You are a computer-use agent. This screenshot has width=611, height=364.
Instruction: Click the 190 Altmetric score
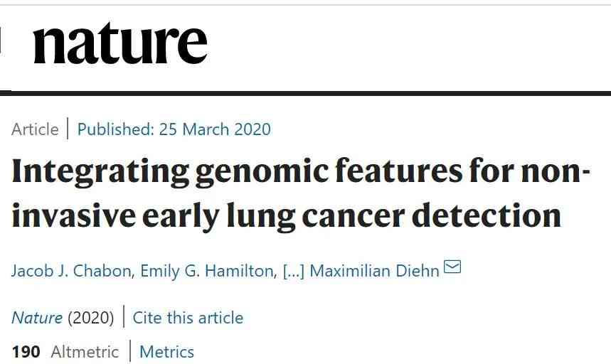pos(26,352)
